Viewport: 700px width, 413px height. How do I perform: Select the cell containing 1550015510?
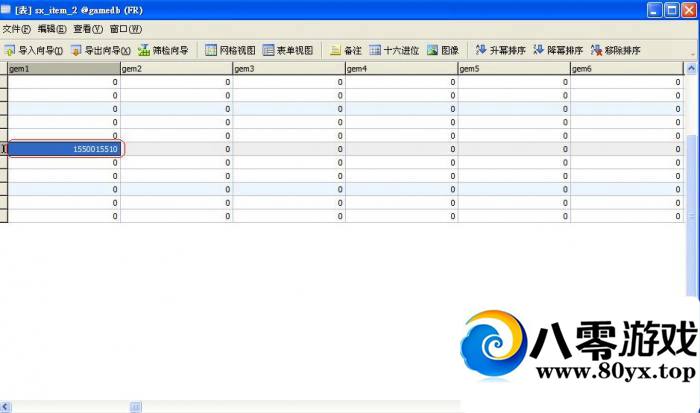coord(65,149)
